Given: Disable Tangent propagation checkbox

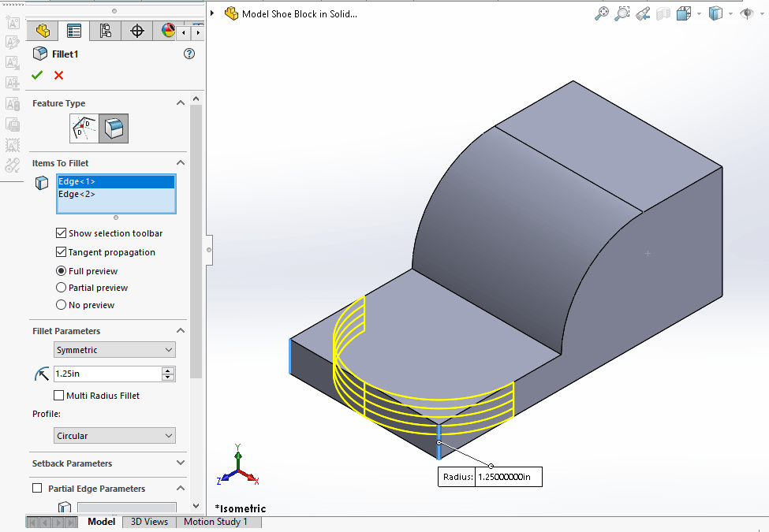Looking at the screenshot, I should pyautogui.click(x=62, y=252).
